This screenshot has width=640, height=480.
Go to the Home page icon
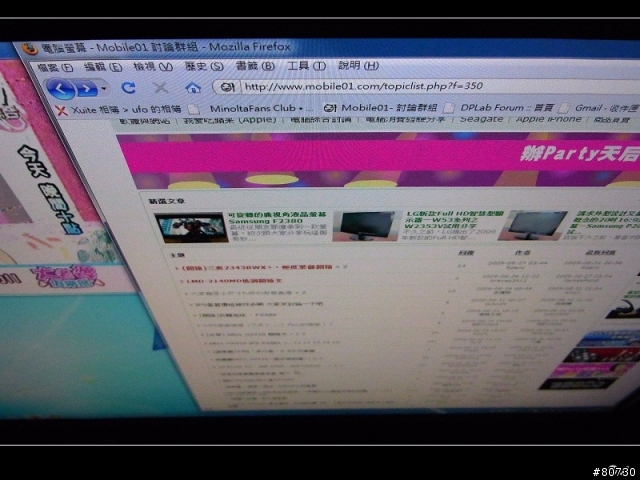193,87
